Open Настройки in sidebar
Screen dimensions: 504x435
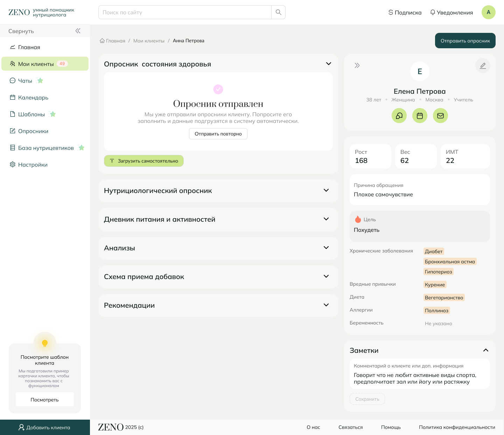(45, 165)
